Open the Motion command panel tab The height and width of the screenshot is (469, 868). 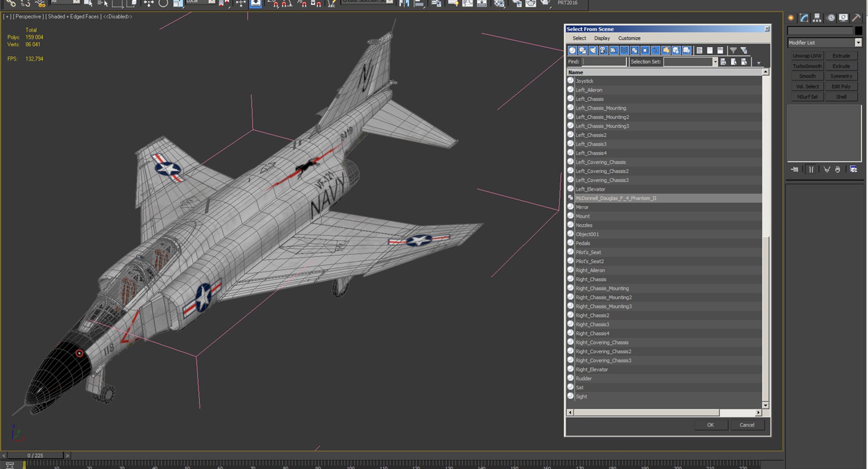click(831, 18)
